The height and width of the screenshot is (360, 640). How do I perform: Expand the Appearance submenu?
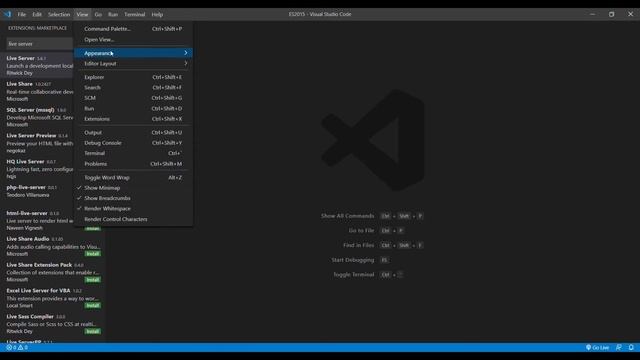tap(133, 53)
